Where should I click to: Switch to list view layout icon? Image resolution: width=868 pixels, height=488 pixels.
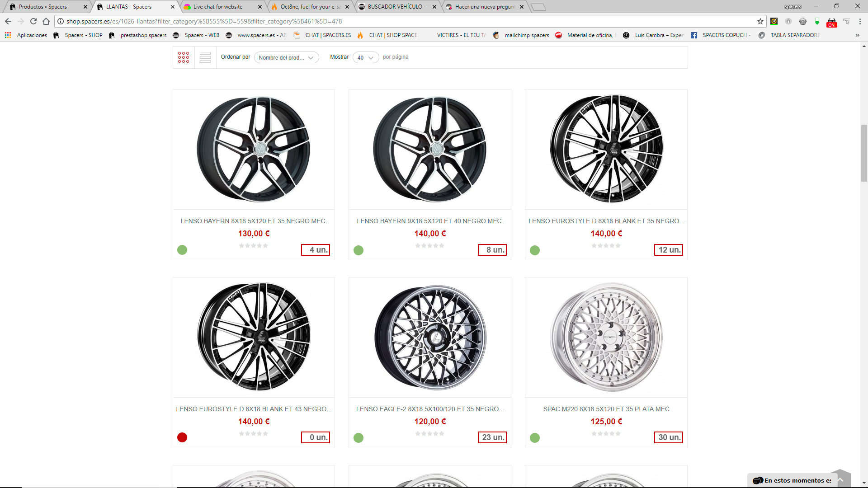[205, 57]
